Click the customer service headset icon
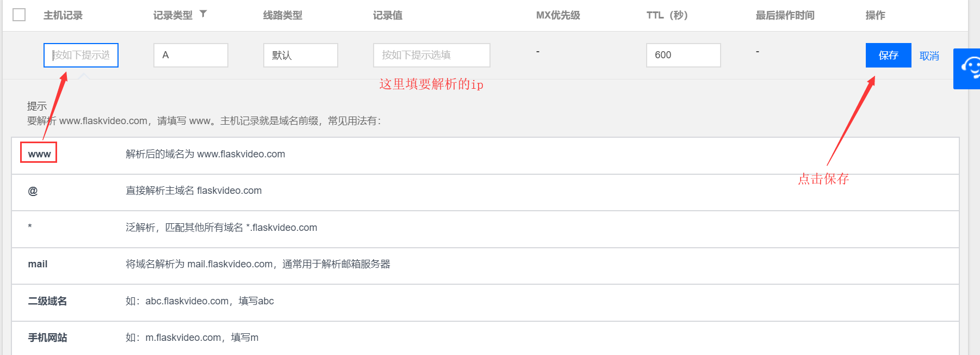 click(x=969, y=69)
